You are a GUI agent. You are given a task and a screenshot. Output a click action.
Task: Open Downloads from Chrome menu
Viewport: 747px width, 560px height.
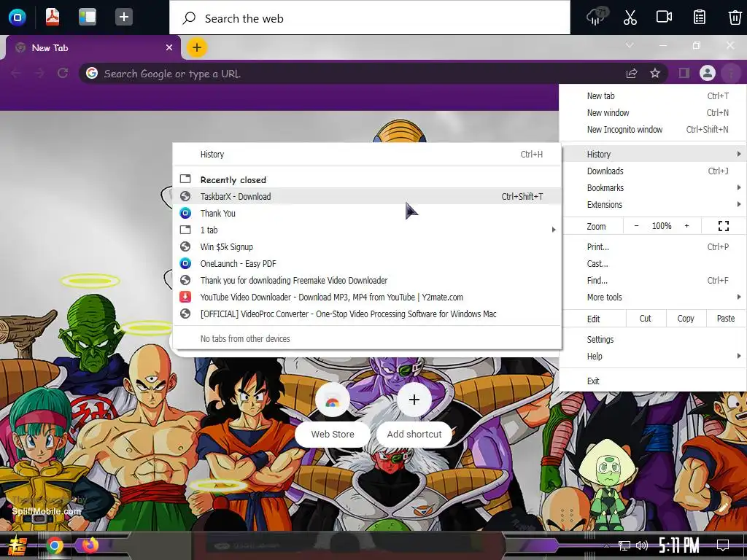pos(653,171)
